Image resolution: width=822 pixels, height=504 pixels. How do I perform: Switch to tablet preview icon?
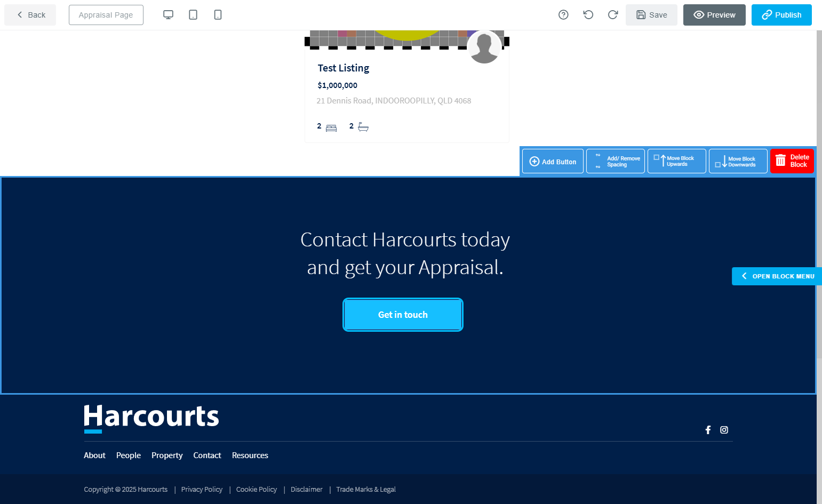pyautogui.click(x=193, y=15)
